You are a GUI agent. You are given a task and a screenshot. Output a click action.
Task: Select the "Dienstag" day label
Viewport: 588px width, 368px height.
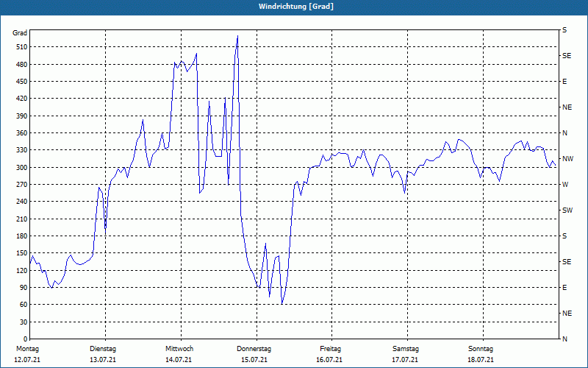pos(103,349)
